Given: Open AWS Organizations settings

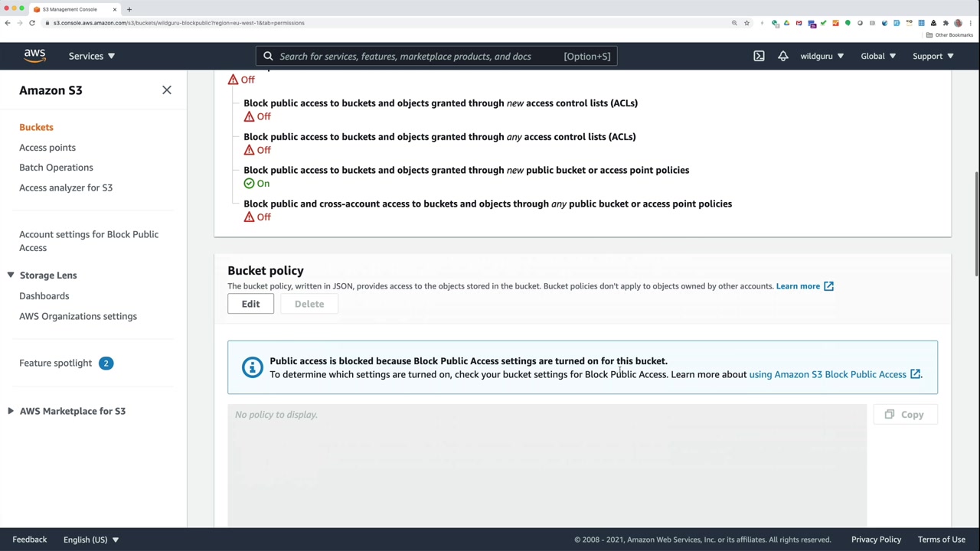Looking at the screenshot, I should point(78,316).
